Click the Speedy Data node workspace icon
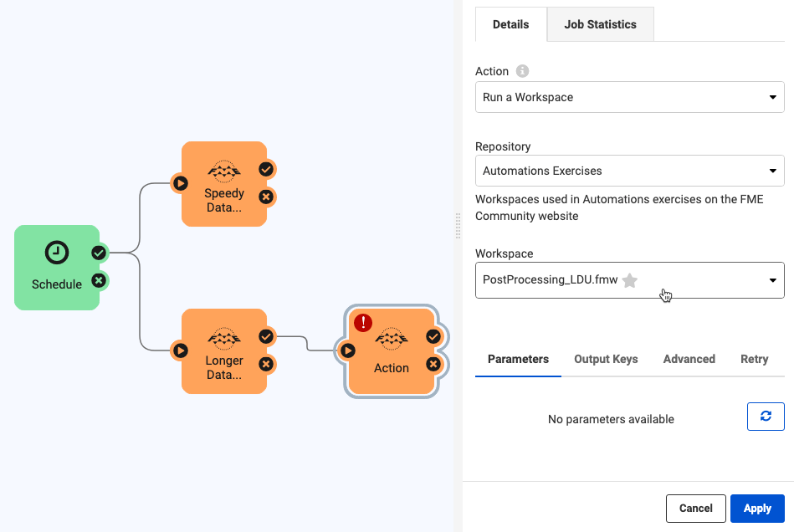 coord(224,171)
